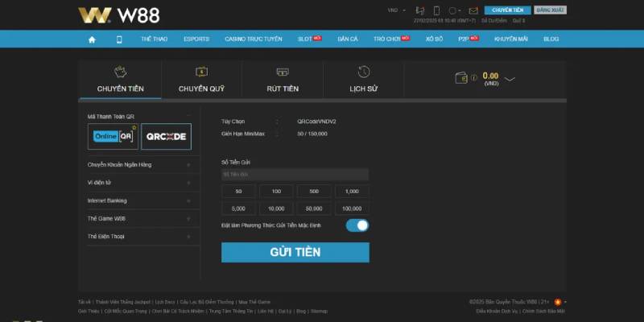Expand the wallet balance chevron

[x=510, y=79]
